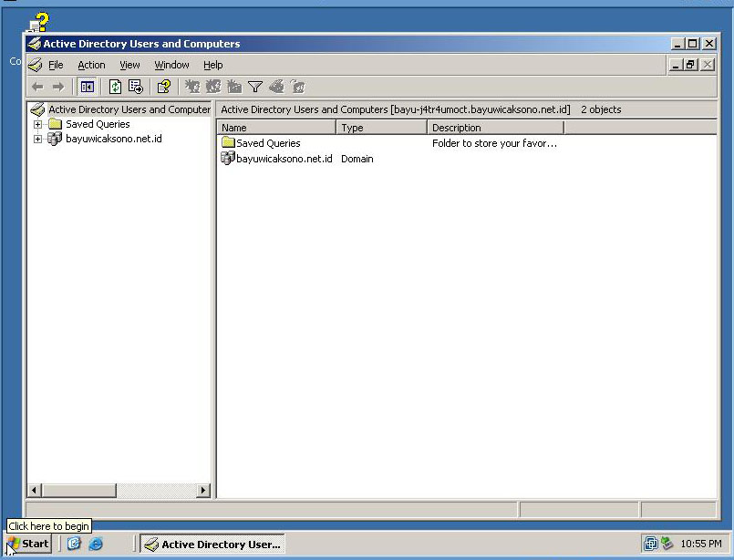Click the root node icon in tree
Screen dimensions: 734x560
[x=37, y=109]
